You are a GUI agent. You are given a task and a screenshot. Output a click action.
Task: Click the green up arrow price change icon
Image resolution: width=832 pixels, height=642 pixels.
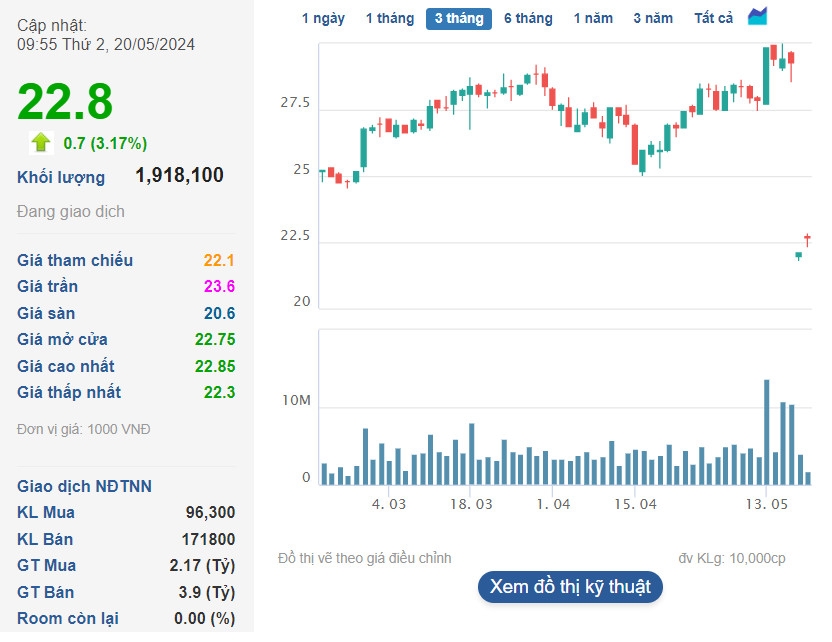[41, 142]
